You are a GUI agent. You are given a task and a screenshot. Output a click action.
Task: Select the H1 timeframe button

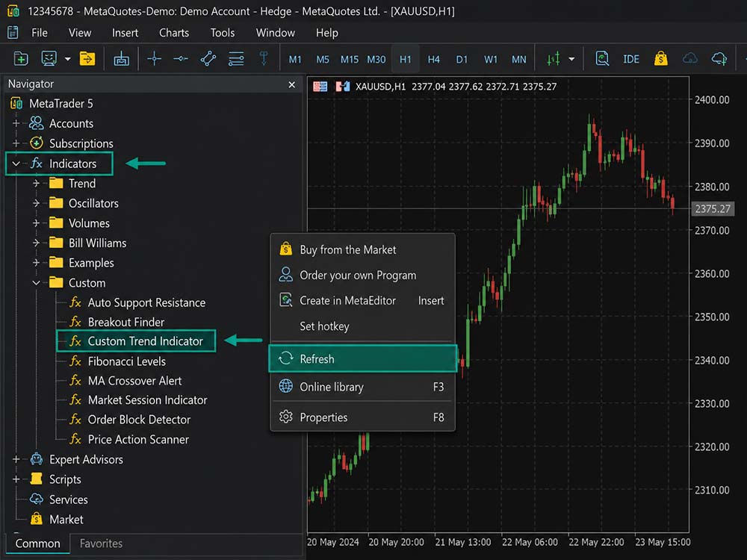click(406, 60)
